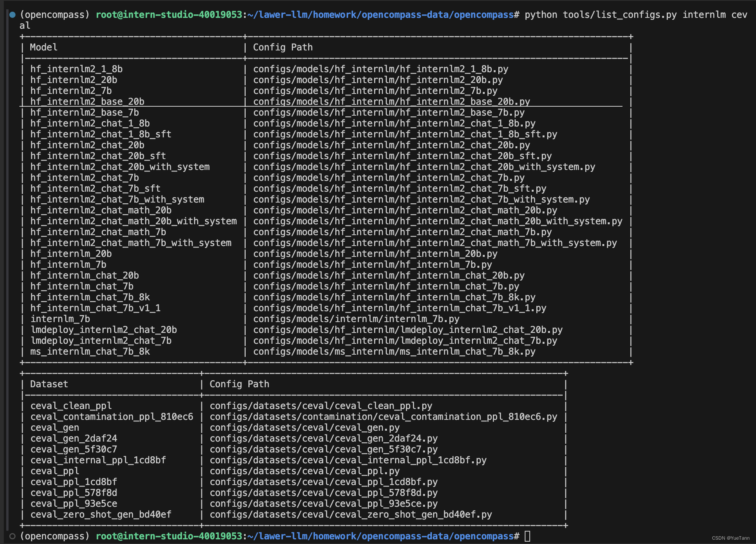Click model name 'hf_internlm_7b'

coord(68,265)
